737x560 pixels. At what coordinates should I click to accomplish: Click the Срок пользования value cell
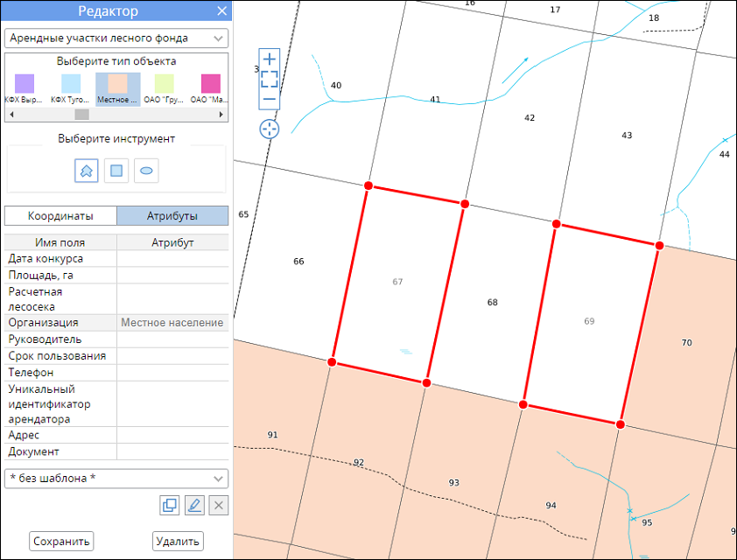click(172, 356)
